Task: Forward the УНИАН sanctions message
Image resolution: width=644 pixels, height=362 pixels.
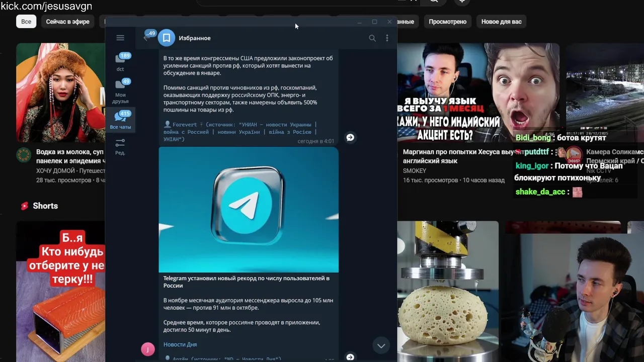Action: [x=350, y=137]
